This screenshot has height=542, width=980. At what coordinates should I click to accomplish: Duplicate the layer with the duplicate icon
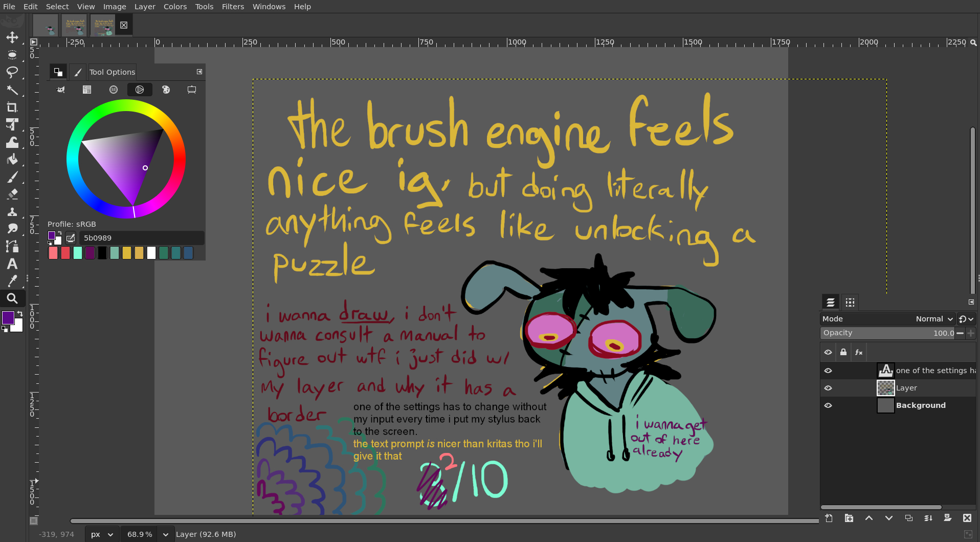(x=908, y=518)
